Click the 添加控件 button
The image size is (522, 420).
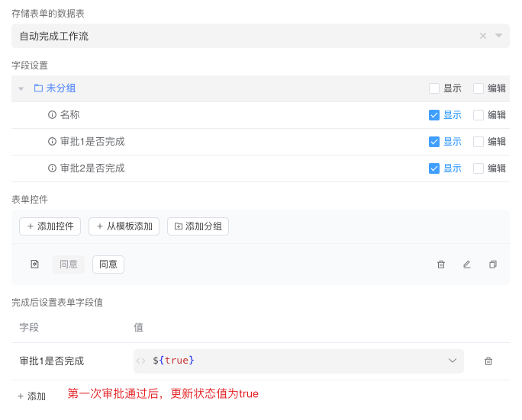(50, 226)
